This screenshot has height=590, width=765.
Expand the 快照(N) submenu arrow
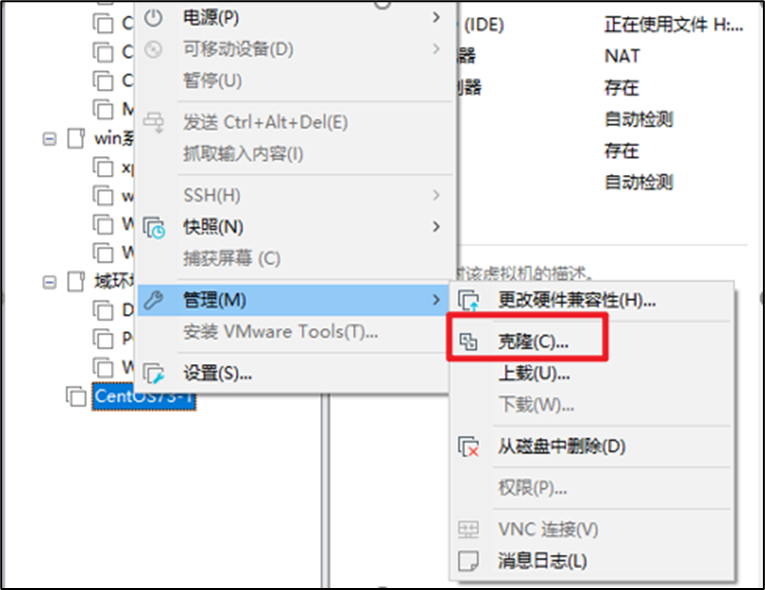pos(436,226)
